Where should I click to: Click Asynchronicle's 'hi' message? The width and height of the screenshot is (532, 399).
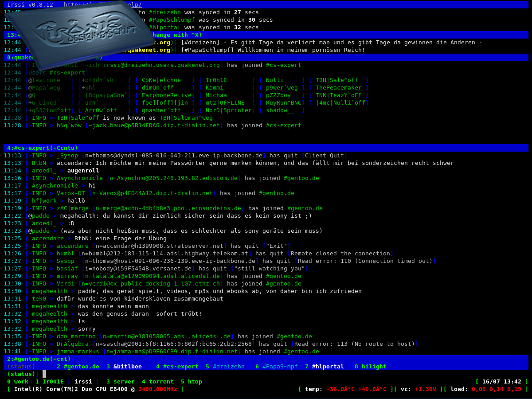[x=92, y=186]
